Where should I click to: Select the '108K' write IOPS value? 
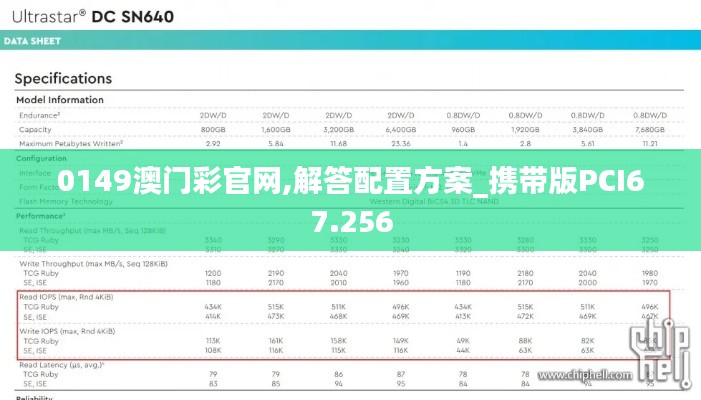click(x=213, y=351)
